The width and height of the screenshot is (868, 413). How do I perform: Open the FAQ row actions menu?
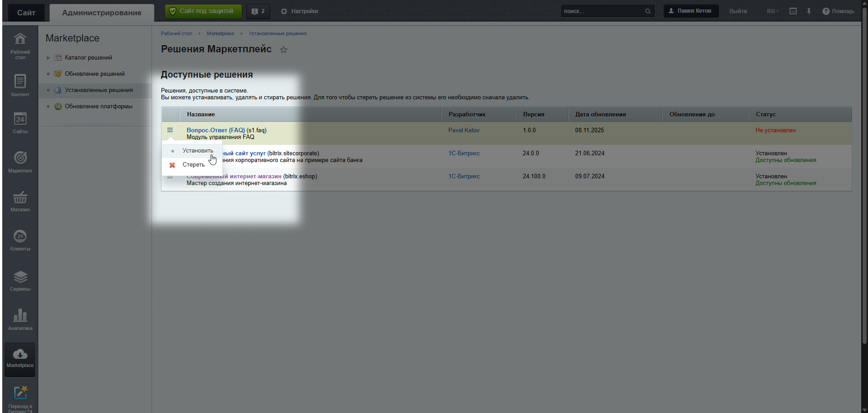point(170,130)
